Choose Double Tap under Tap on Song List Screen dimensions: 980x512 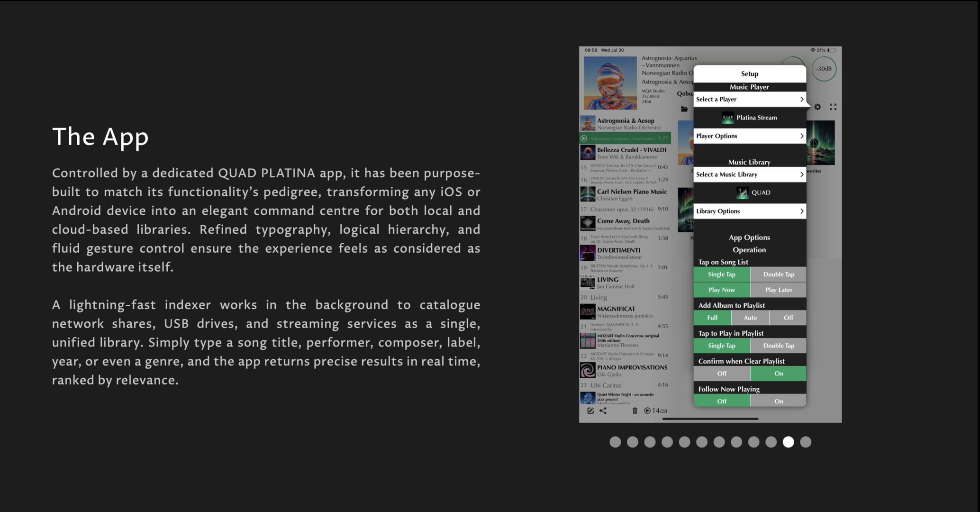click(x=778, y=274)
